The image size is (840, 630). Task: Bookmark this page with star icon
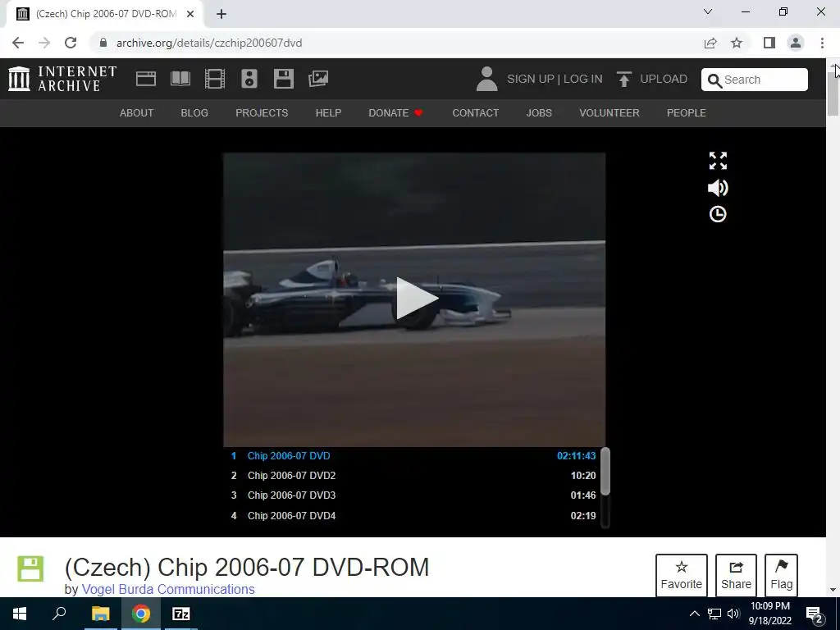click(x=737, y=43)
